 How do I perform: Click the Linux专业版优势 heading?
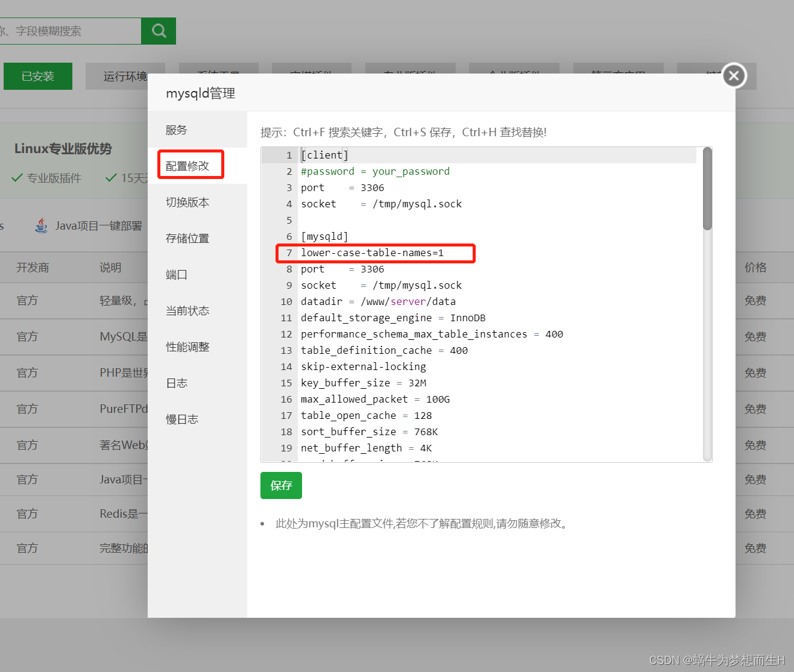coord(63,149)
